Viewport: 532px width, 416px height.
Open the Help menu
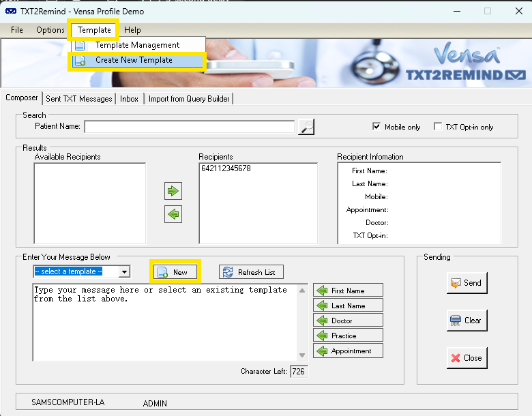[x=132, y=30]
